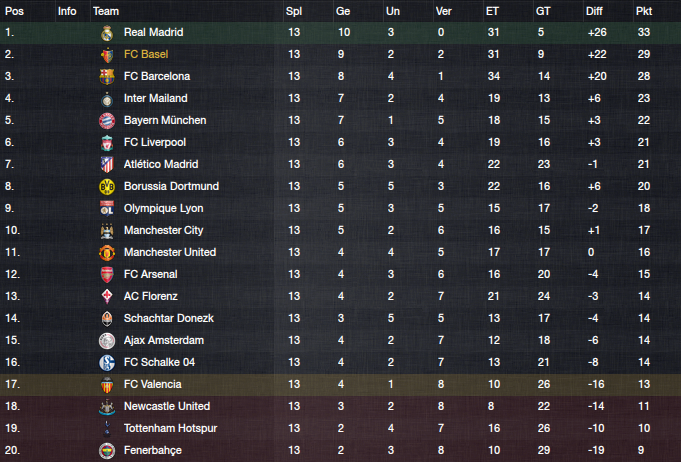
Task: Click the FC Basel club crest
Action: (x=107, y=55)
